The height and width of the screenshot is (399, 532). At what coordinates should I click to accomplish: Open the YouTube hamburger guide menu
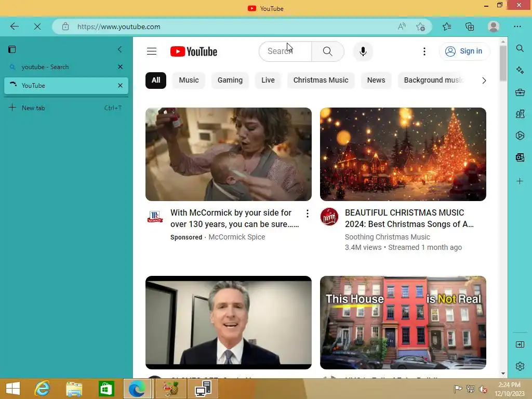click(152, 51)
